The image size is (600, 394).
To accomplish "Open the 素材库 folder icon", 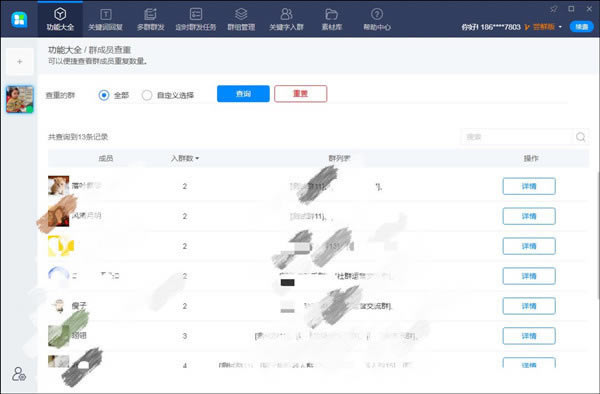I will point(331,14).
